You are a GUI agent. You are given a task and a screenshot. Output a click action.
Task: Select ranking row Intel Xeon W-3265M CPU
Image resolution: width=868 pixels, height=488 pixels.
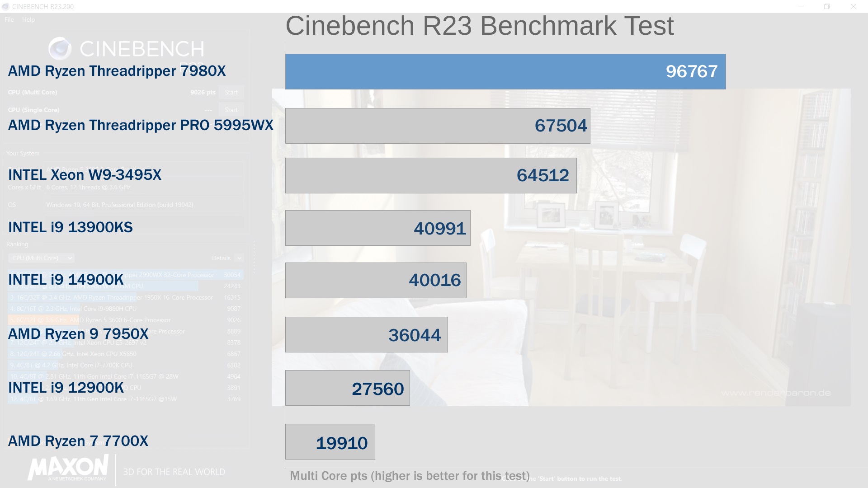click(126, 286)
